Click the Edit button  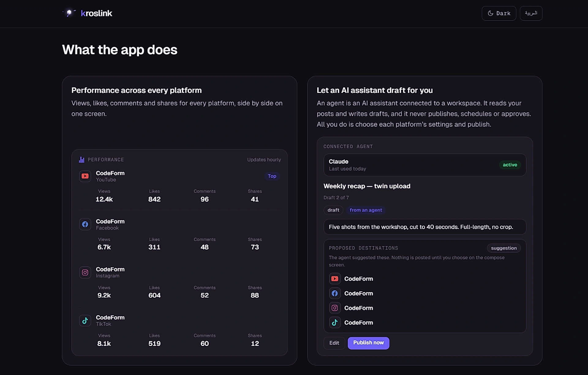334,343
